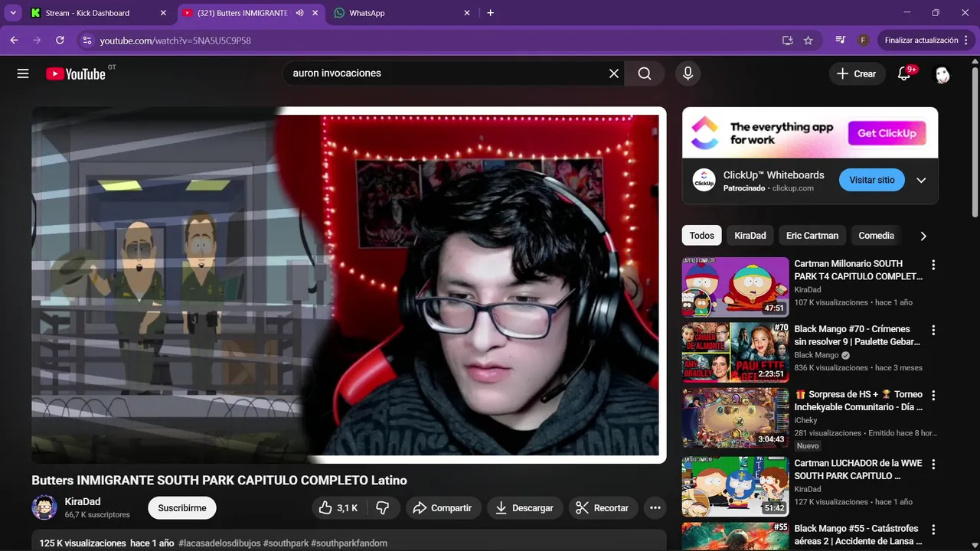Click the #southpark hashtag
This screenshot has width=980, height=551.
(x=286, y=543)
